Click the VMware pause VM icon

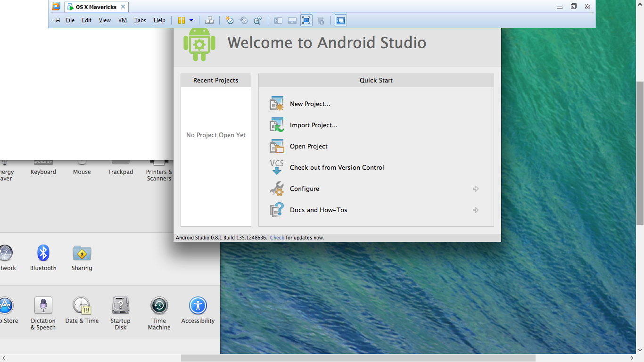pyautogui.click(x=182, y=20)
